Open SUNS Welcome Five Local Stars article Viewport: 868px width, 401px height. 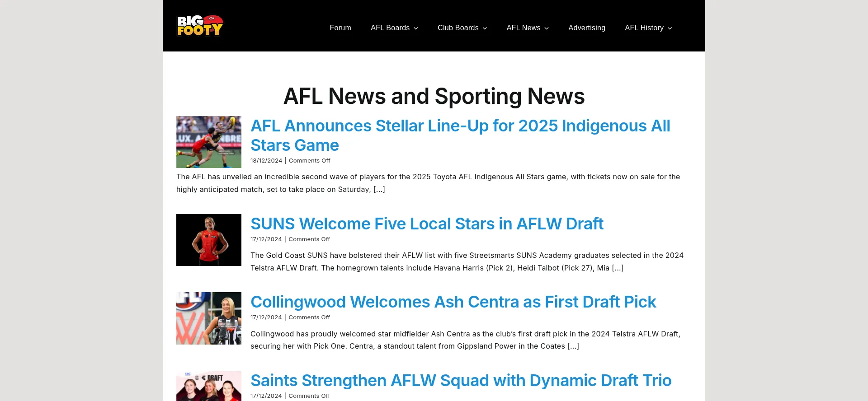tap(427, 224)
